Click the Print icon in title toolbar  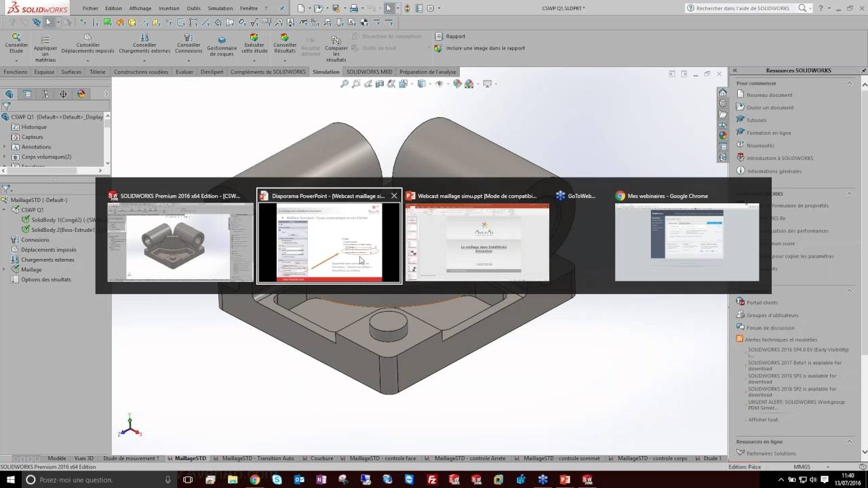click(x=353, y=8)
